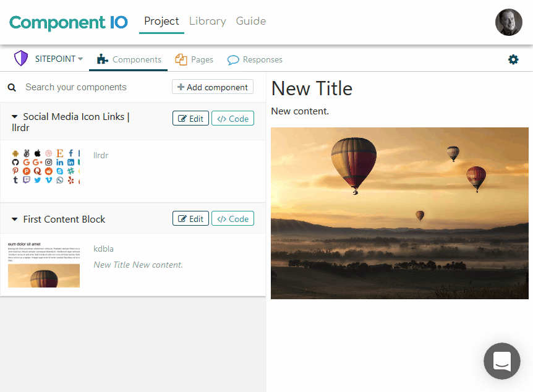
Task: View Code for First Content Block
Action: coord(232,219)
